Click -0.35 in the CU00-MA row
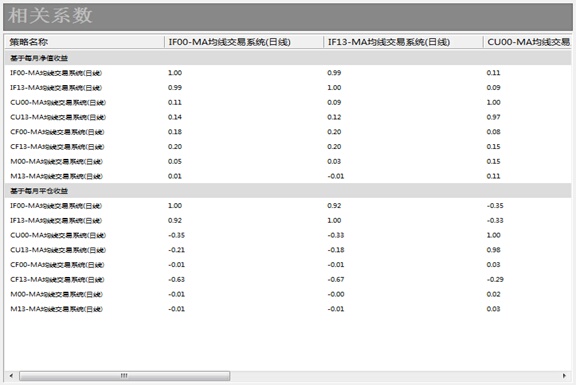 176,235
